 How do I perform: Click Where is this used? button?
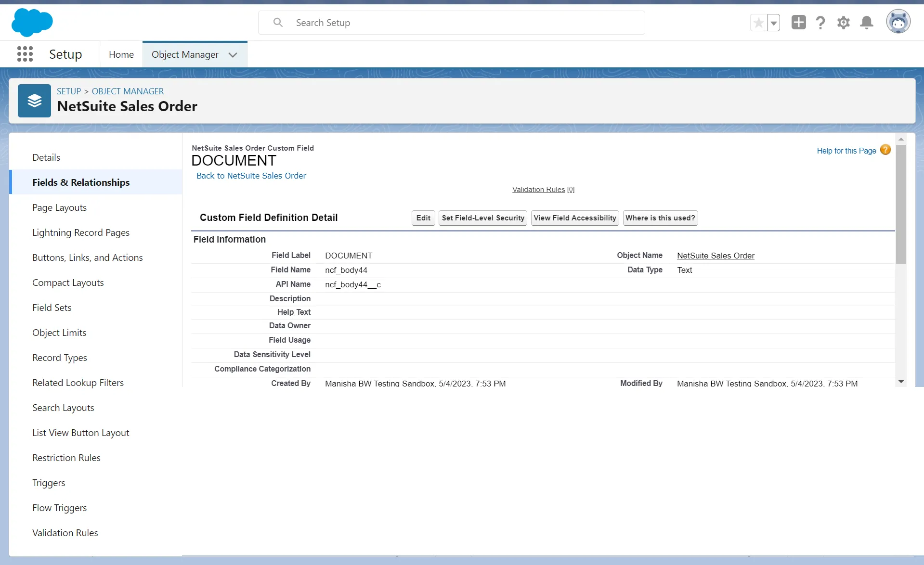coord(660,218)
